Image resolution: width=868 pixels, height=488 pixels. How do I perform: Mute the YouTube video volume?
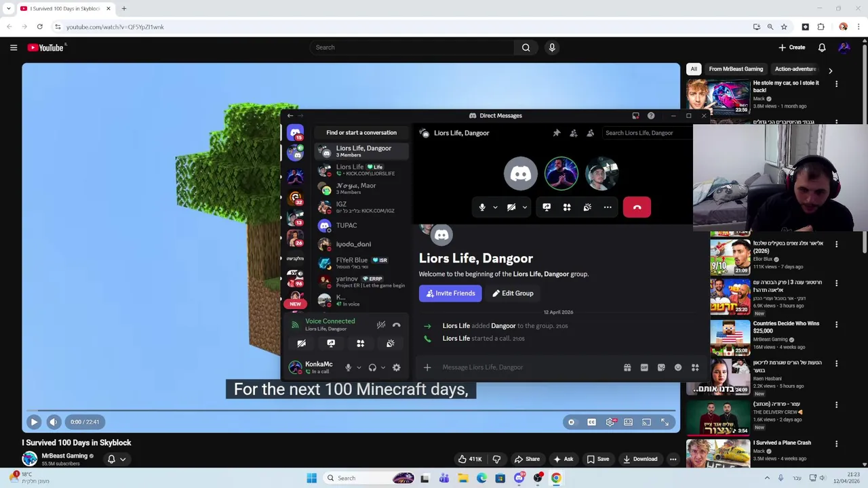pyautogui.click(x=54, y=422)
